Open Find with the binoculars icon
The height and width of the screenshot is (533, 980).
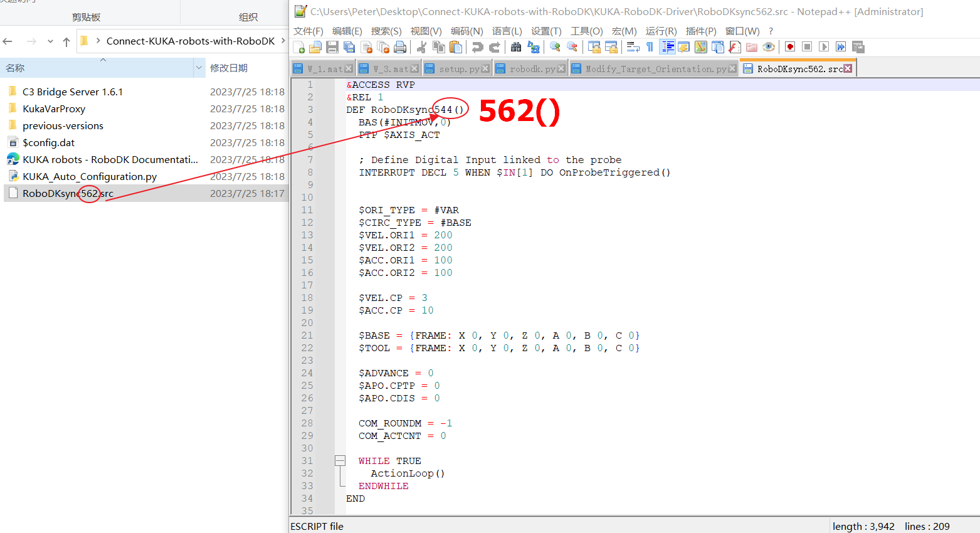tap(516, 47)
